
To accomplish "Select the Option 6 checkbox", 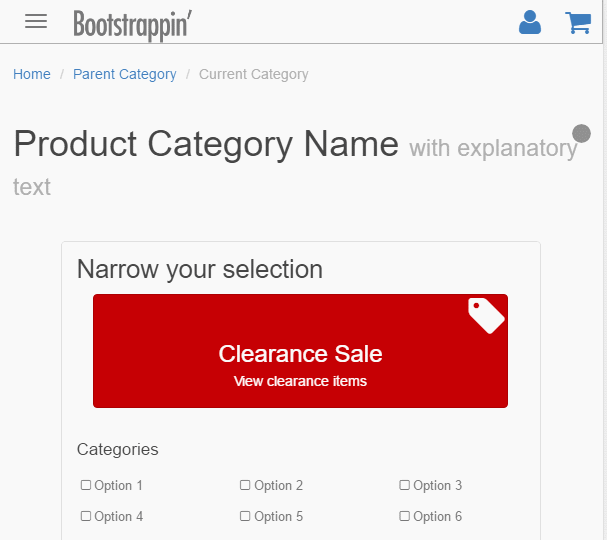I will [405, 516].
